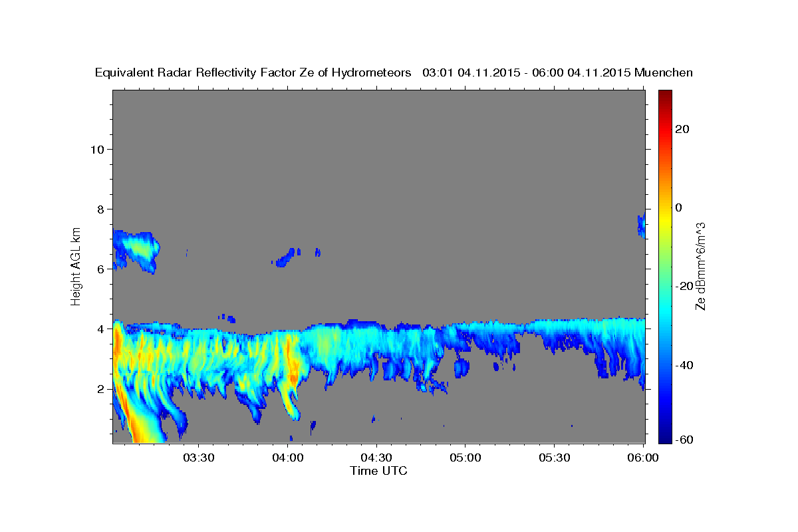This screenshot has width=798, height=532.
Task: Click the height tick label '6'
Action: 100,269
